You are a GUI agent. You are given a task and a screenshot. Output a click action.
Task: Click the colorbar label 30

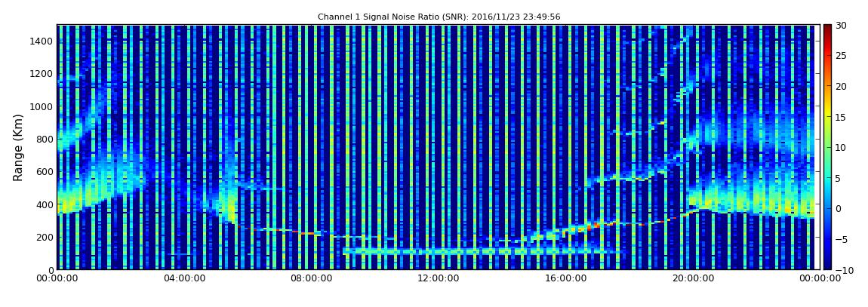pyautogui.click(x=841, y=26)
